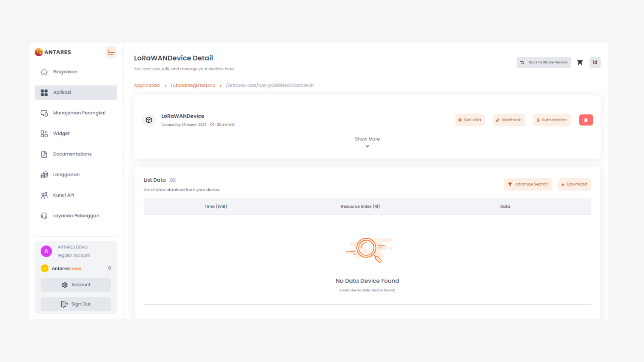Screen dimensions: 644x362
Task: Click the AntaresCoins balance label
Action: click(66, 268)
